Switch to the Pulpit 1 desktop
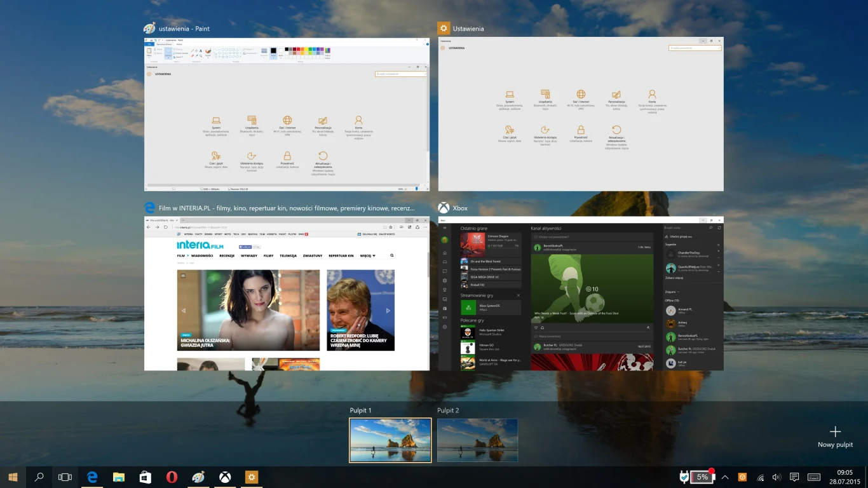 point(390,440)
